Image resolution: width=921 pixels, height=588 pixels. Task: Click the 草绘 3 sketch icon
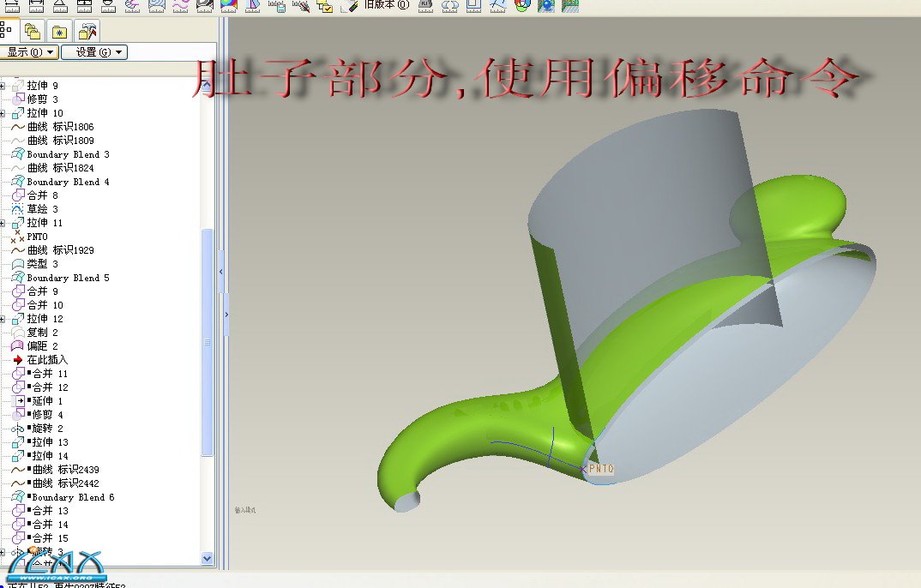click(x=18, y=209)
